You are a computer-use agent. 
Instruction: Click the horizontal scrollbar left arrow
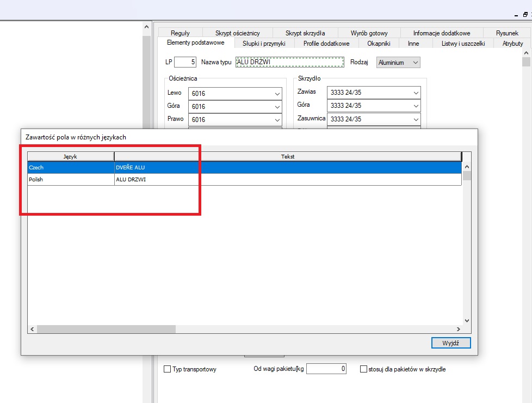click(x=32, y=329)
